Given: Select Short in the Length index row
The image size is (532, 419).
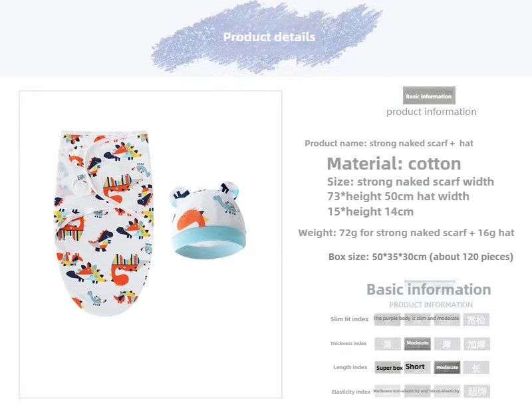Looking at the screenshot, I should coord(415,367).
